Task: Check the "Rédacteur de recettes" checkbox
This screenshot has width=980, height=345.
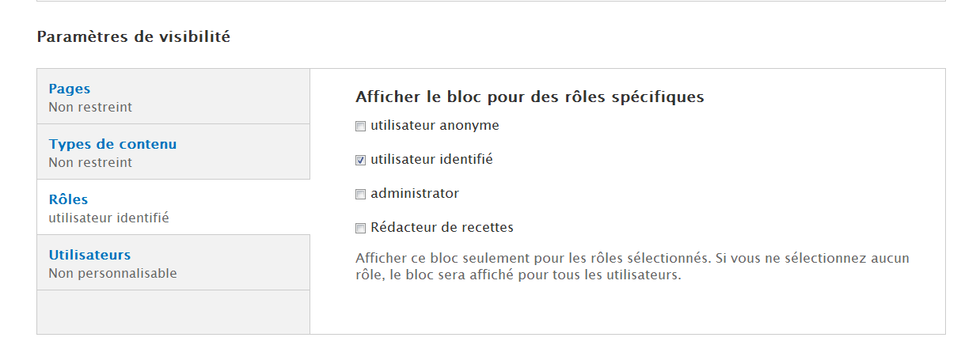Action: coord(360,228)
